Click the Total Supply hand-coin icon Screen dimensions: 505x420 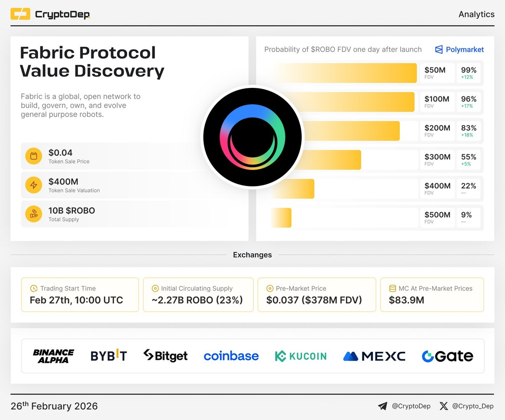tap(34, 214)
